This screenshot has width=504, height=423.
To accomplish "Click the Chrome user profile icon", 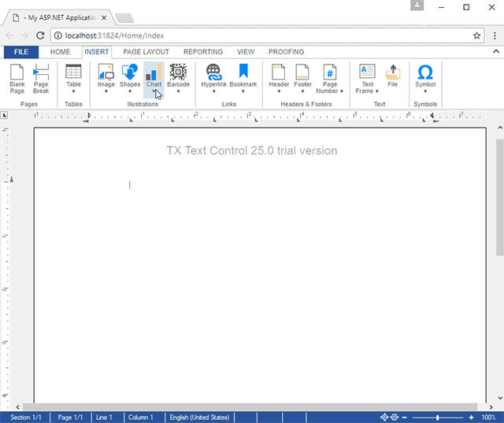I will (417, 6).
